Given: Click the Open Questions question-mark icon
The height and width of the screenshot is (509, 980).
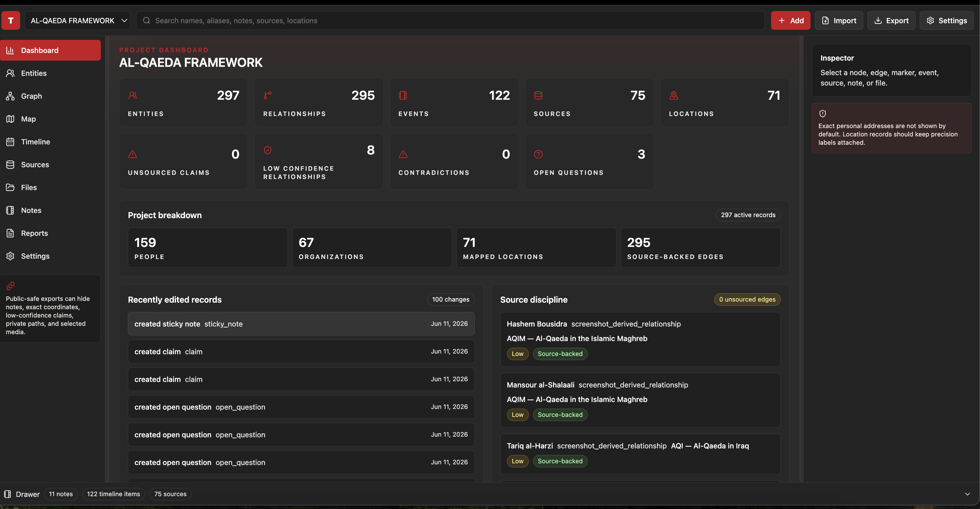Looking at the screenshot, I should (538, 154).
